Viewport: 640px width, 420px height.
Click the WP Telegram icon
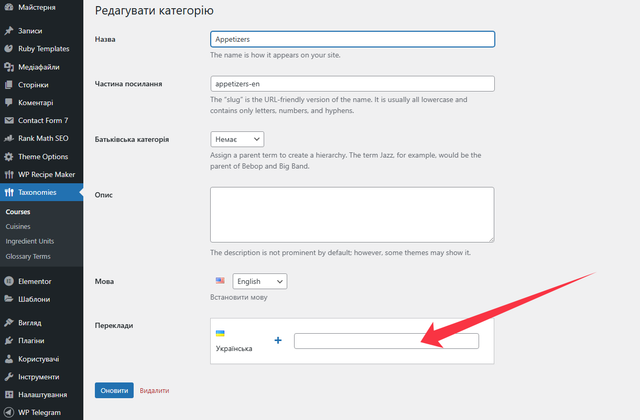pyautogui.click(x=9, y=413)
